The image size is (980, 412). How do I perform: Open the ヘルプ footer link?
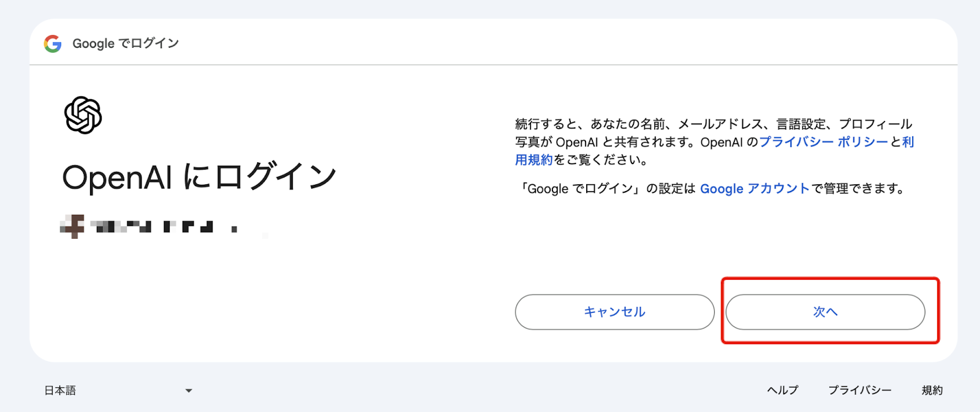[783, 391]
